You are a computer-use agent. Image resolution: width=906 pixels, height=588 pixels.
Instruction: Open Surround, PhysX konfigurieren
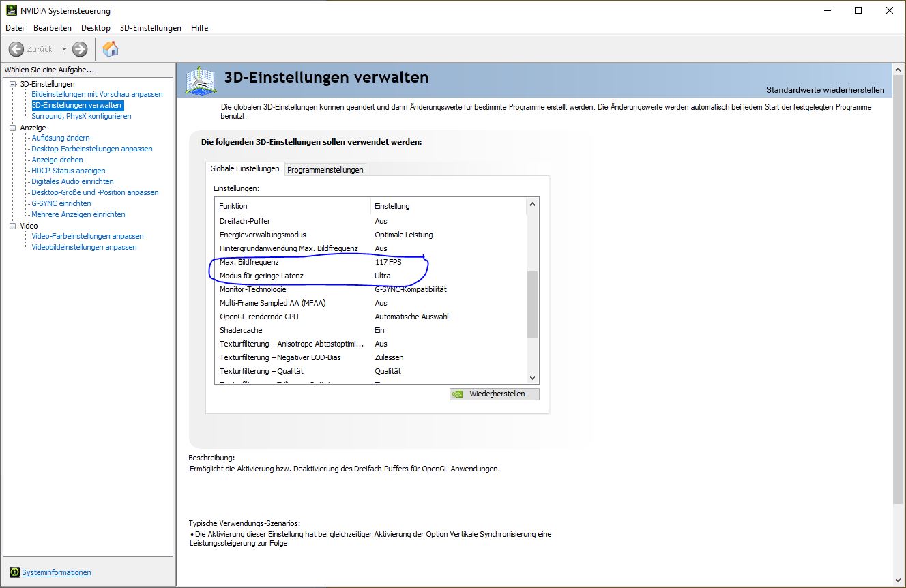tap(81, 116)
